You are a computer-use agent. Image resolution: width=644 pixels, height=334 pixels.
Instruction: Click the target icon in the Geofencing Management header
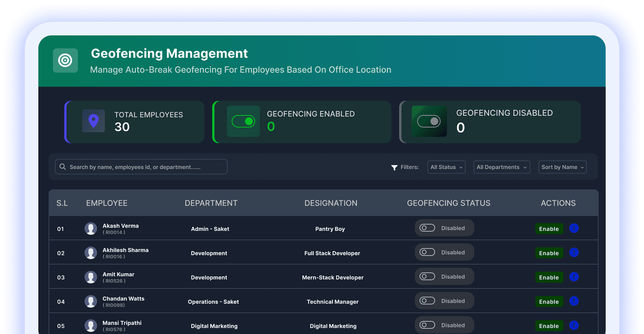tap(65, 61)
